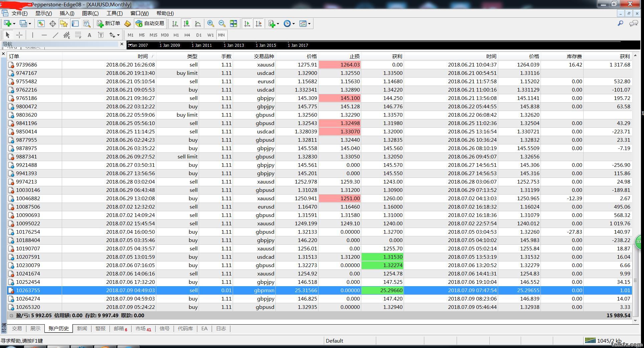Switch to W1 timeframe
This screenshot has height=348, width=644.
[x=210, y=35]
